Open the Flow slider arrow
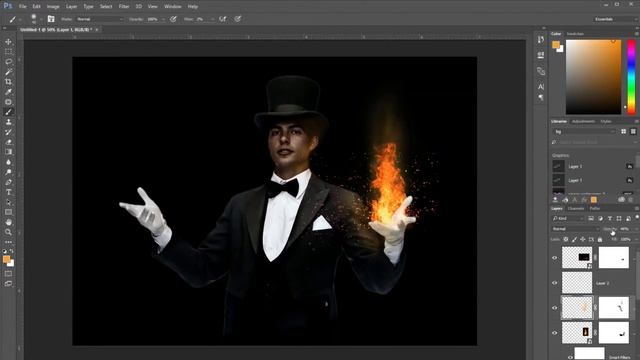Screen dimensions: 640x360 tap(212, 19)
